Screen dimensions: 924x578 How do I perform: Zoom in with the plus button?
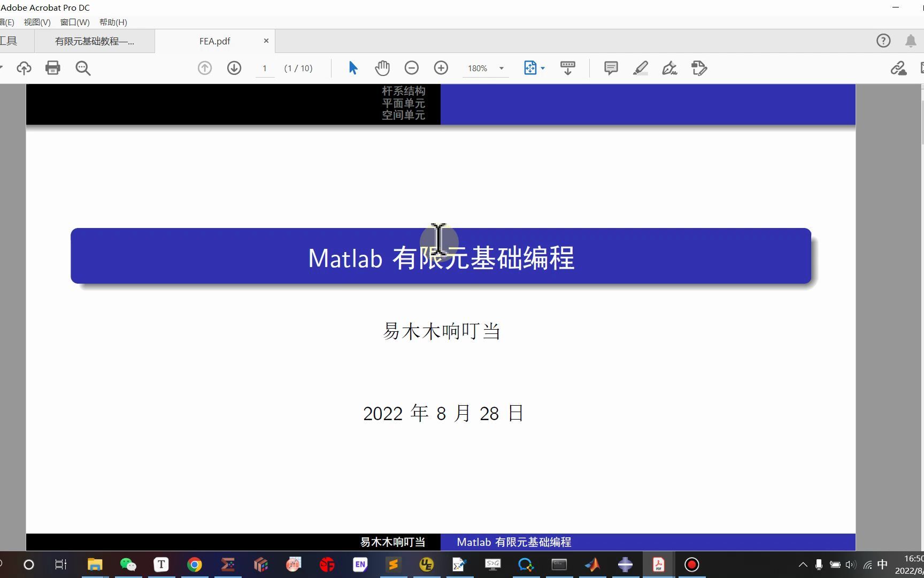coord(441,68)
